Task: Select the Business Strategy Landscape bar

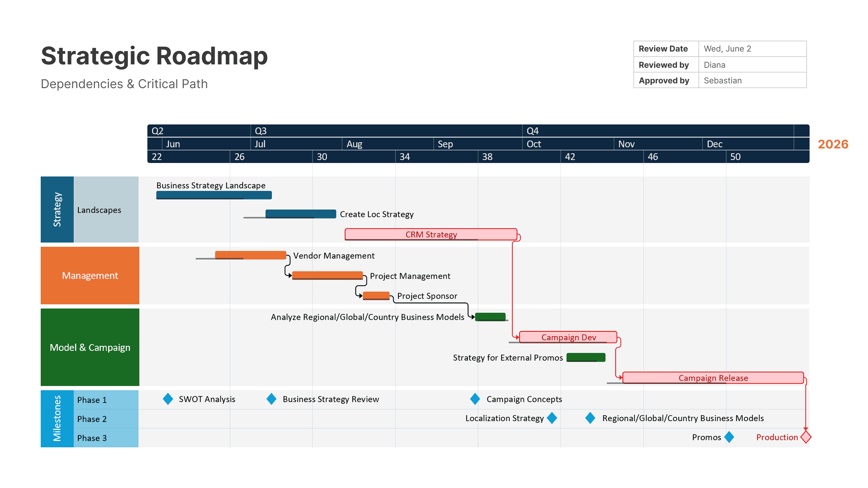Action: click(214, 195)
